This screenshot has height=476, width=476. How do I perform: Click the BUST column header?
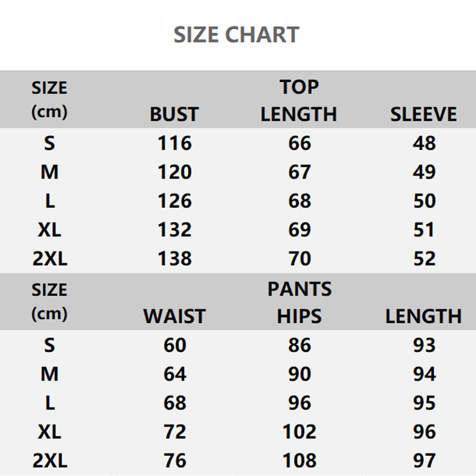[x=174, y=114]
